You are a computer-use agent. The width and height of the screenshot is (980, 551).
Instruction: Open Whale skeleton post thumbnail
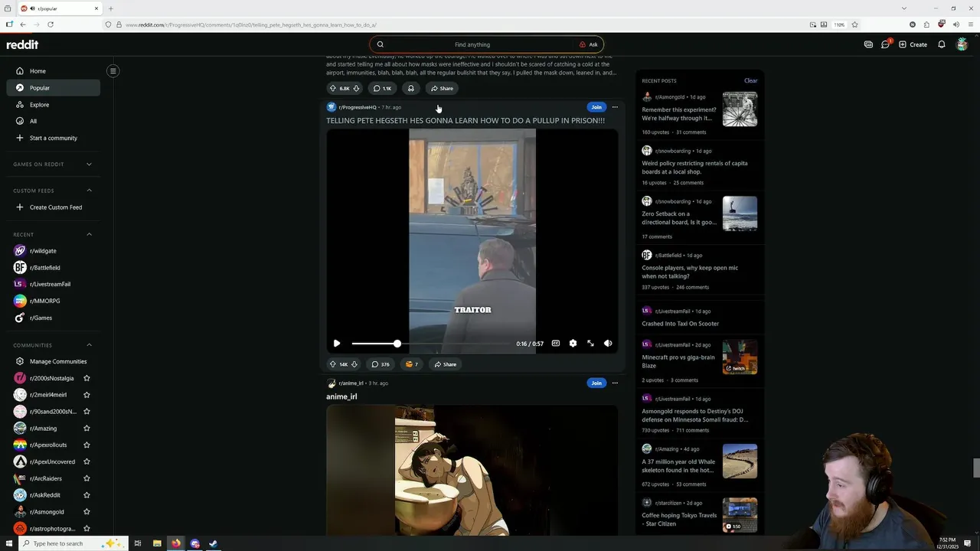pos(740,461)
